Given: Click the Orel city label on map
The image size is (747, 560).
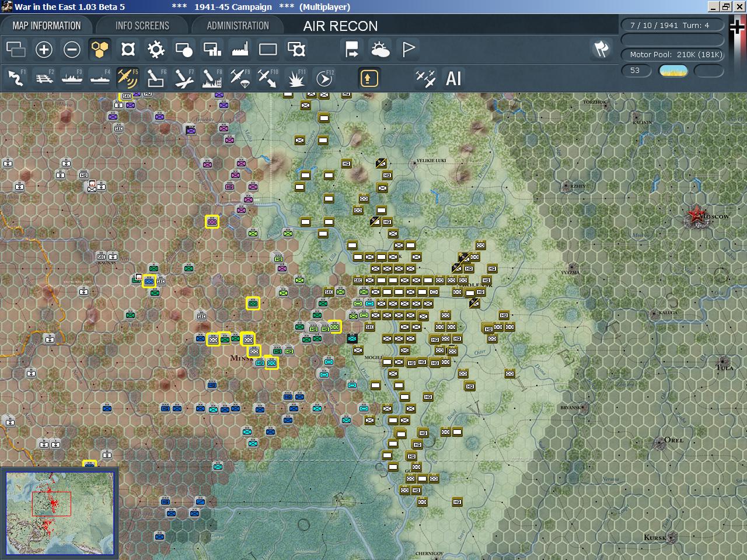Looking at the screenshot, I should pos(673,440).
